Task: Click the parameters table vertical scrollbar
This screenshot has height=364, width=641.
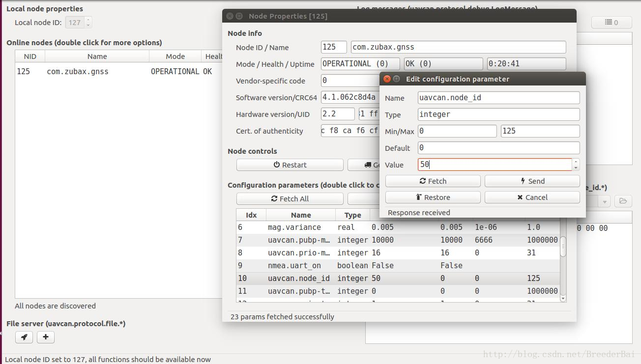Action: click(563, 246)
